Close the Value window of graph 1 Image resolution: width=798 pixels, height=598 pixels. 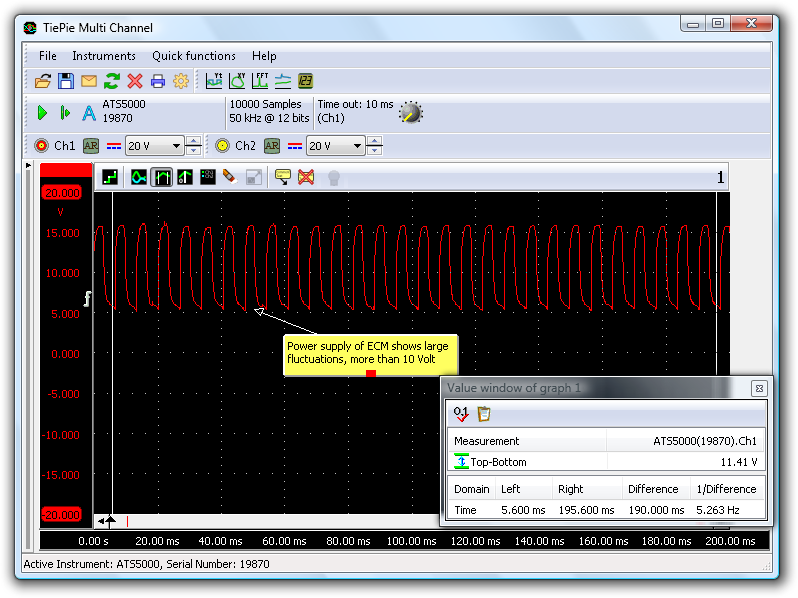[759, 388]
